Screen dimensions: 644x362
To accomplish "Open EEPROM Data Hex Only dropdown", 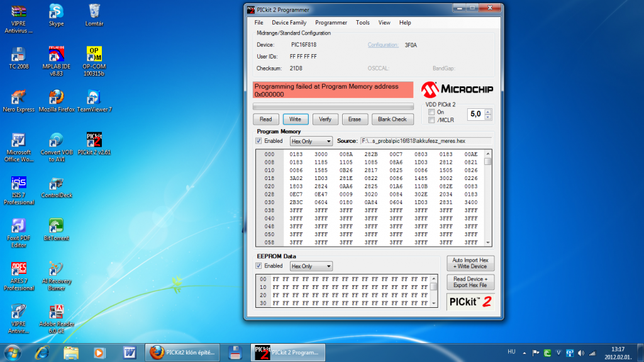I will 311,266.
